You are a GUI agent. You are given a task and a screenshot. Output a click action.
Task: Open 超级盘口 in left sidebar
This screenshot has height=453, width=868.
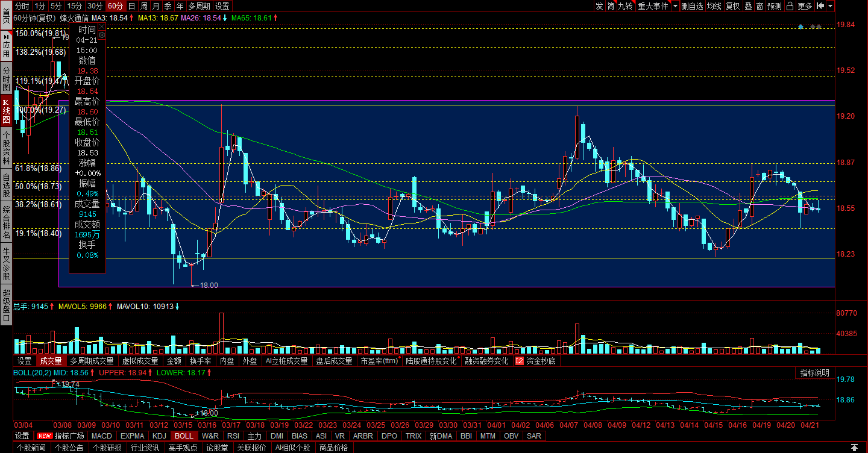click(6, 305)
